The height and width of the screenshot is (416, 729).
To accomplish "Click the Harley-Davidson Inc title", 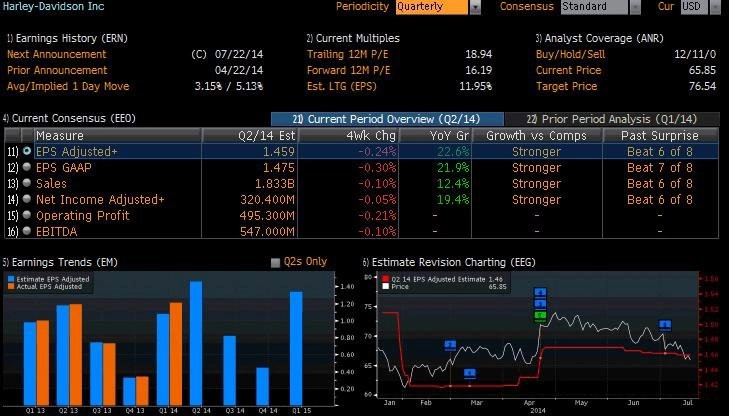I will tap(53, 7).
